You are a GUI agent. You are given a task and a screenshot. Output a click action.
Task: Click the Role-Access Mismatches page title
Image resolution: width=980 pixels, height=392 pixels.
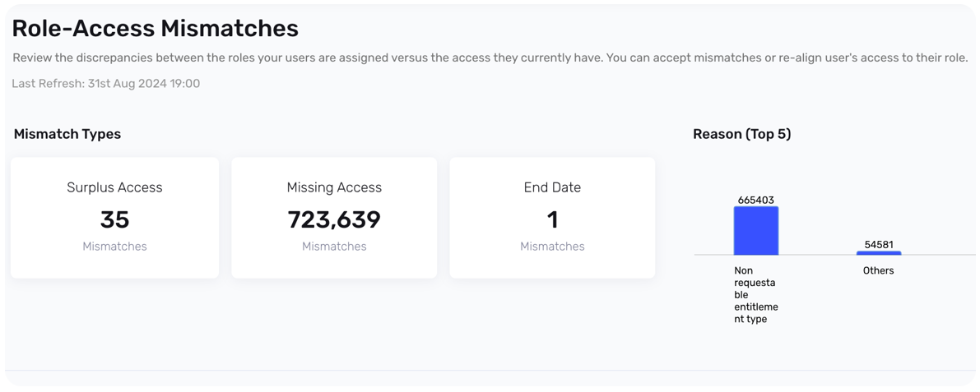pos(155,28)
